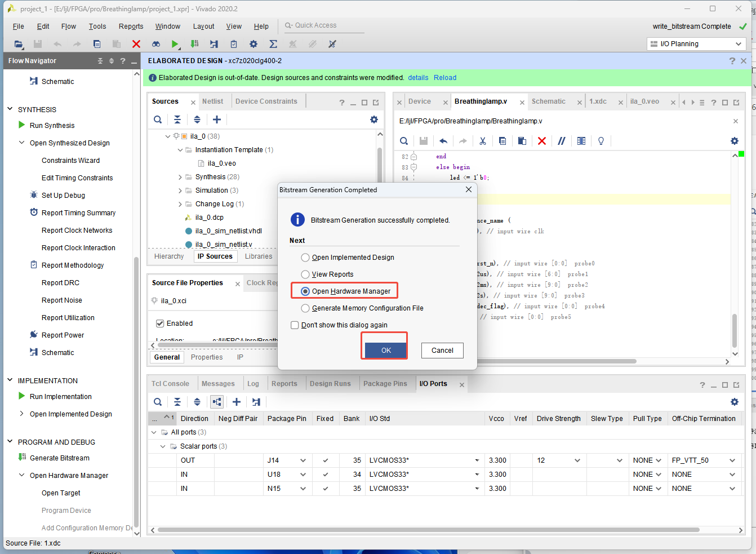Click the red X delete icon in editor

point(542,141)
